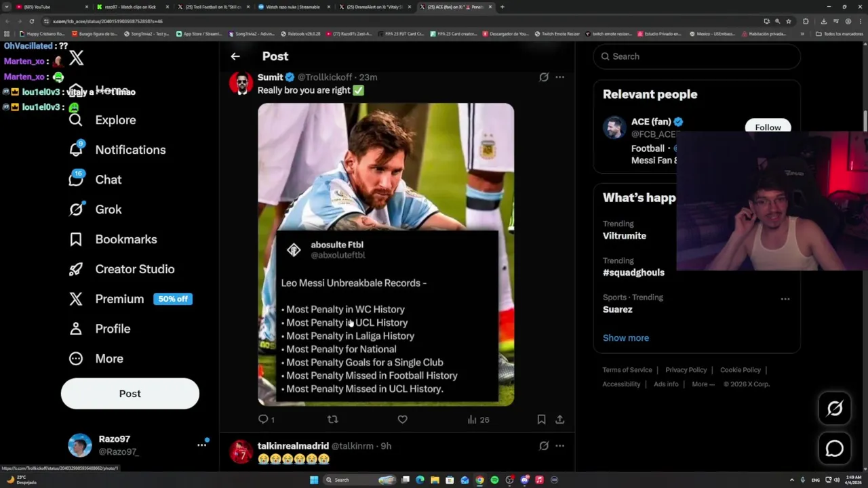Open Explore from the sidebar
The width and height of the screenshot is (868, 488).
(102, 120)
